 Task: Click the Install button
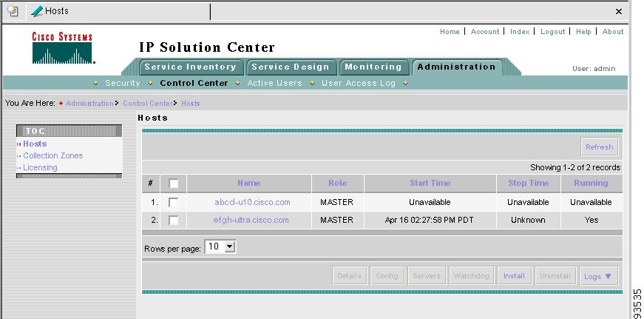[514, 276]
